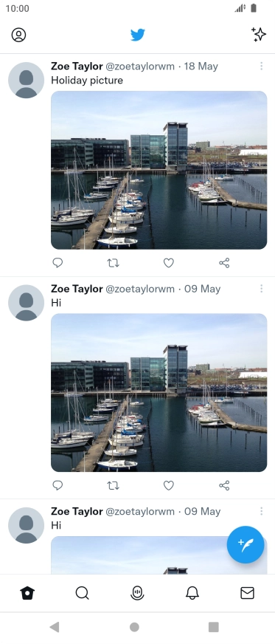
Task: Like the first Hi tweet with image
Action: click(168, 485)
